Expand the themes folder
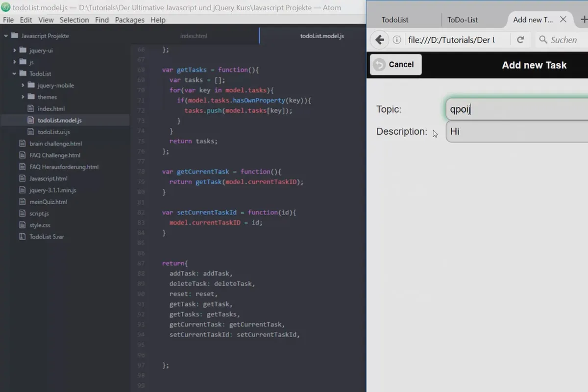The height and width of the screenshot is (392, 588). 23,97
